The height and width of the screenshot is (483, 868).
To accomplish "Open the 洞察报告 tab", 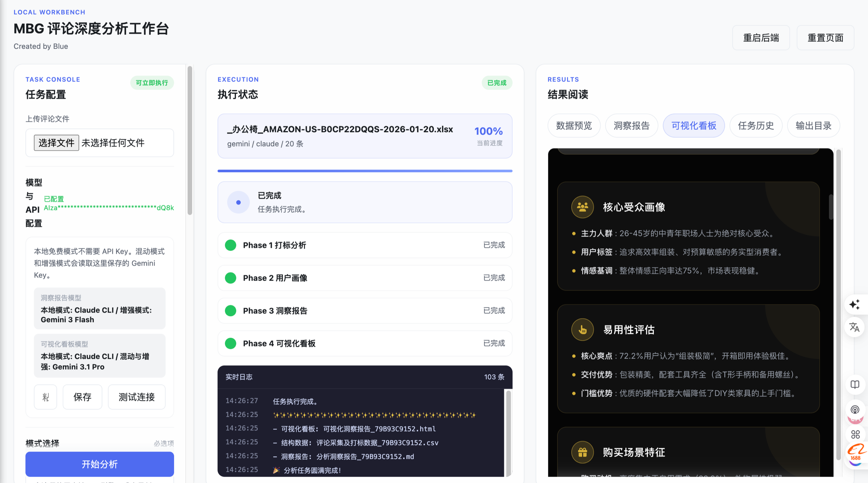I will pyautogui.click(x=631, y=126).
